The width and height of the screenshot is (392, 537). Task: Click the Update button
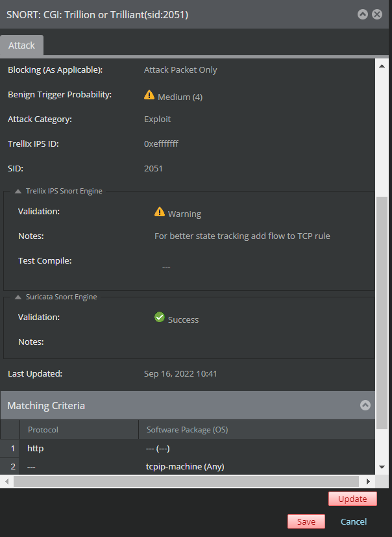click(x=352, y=499)
